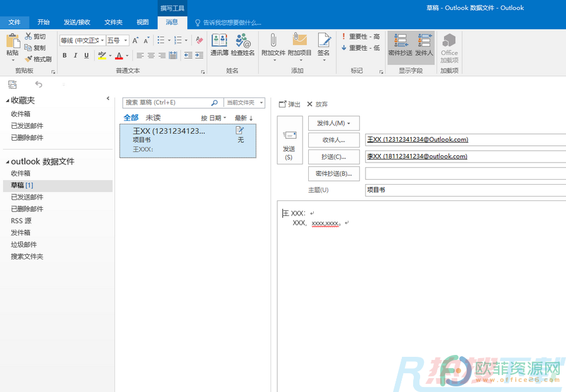Click the justify alignment icon
566x392 pixels.
[x=174, y=55]
